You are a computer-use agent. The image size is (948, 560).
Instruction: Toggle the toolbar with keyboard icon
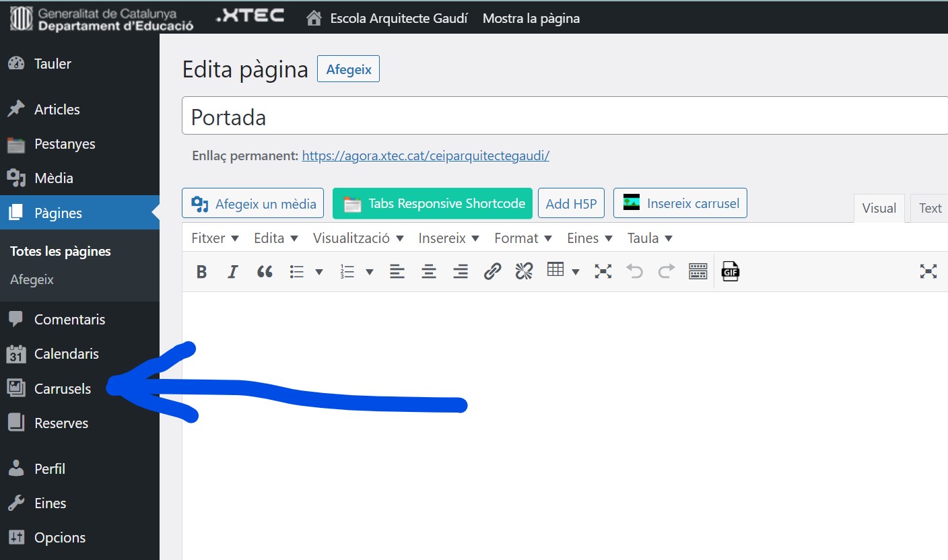(x=698, y=272)
